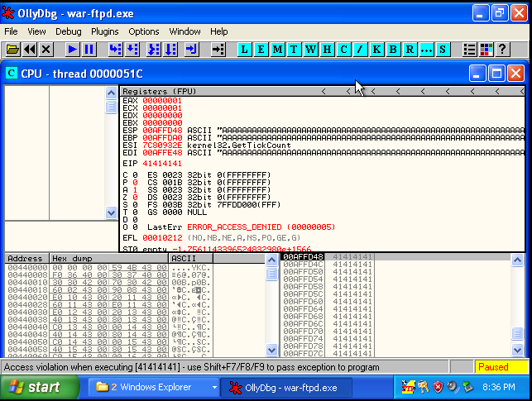Close the debugged program with X icon
The width and height of the screenshot is (532, 401).
point(46,50)
